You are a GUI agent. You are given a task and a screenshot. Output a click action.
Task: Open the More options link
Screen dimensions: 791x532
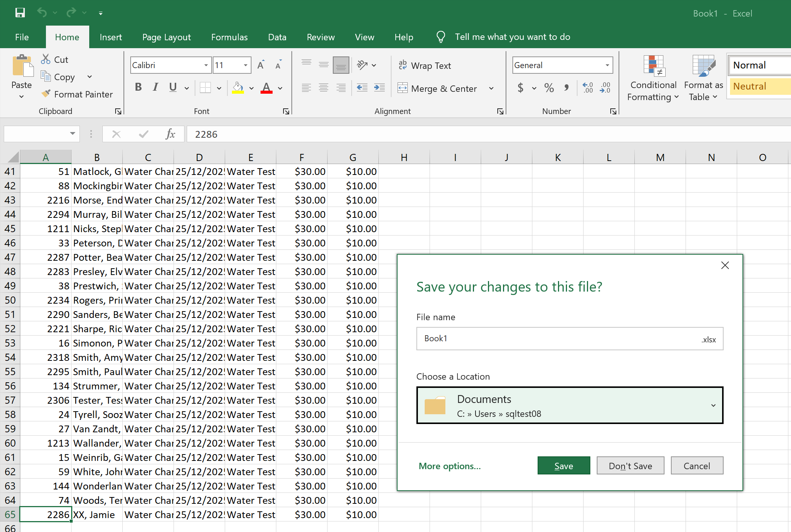[450, 466]
